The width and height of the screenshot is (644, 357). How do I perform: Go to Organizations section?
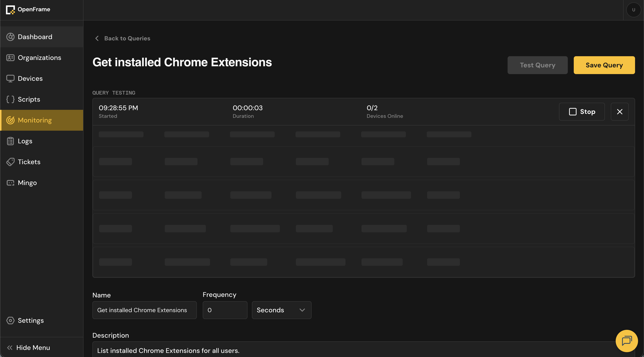pos(42,58)
